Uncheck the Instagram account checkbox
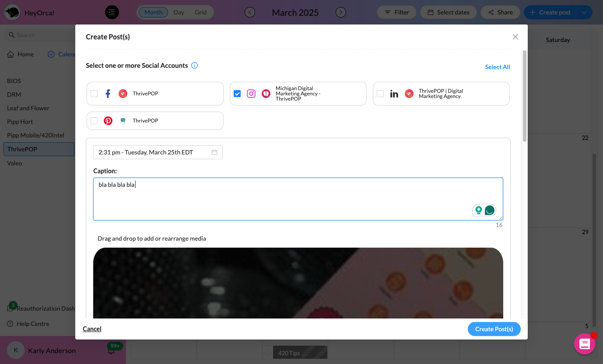The width and height of the screenshot is (603, 364). 237,94
